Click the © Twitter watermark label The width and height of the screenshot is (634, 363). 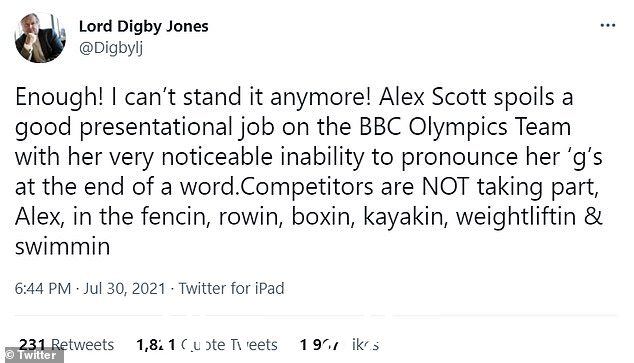click(x=31, y=355)
